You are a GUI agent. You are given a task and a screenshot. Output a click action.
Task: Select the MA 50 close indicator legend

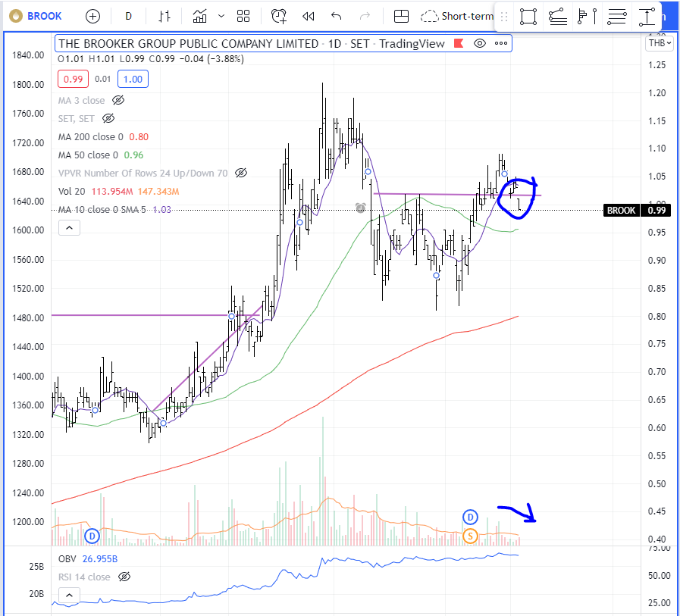[101, 155]
